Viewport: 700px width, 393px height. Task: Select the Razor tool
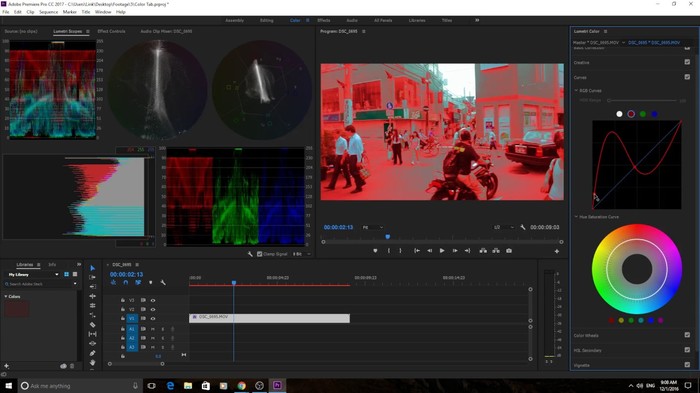[92, 324]
